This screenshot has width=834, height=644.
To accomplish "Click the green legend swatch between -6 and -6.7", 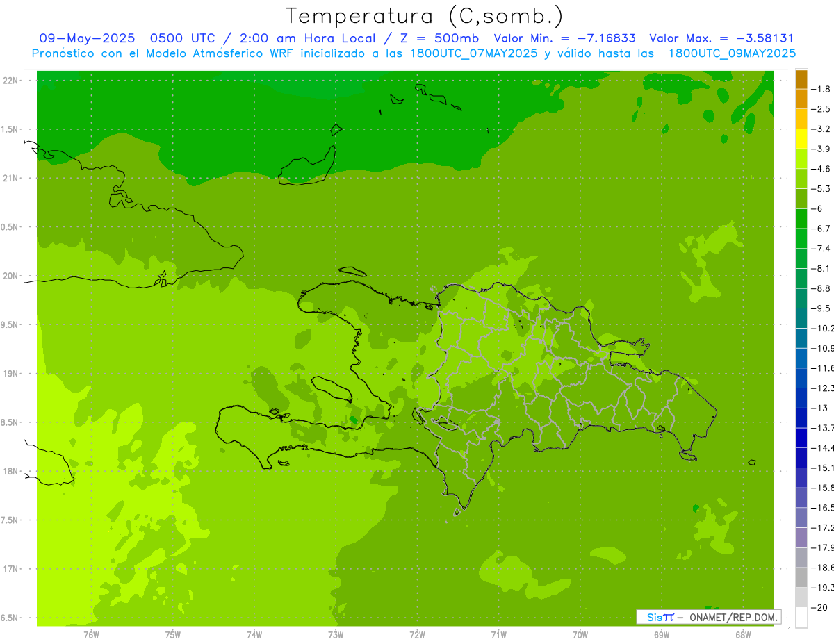I will coord(801,218).
